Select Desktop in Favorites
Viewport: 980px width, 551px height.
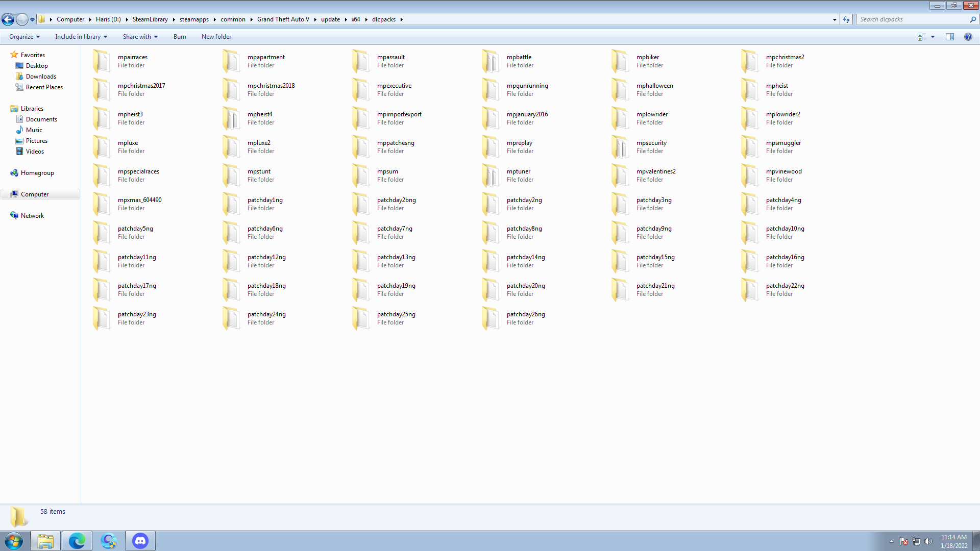tap(37, 66)
